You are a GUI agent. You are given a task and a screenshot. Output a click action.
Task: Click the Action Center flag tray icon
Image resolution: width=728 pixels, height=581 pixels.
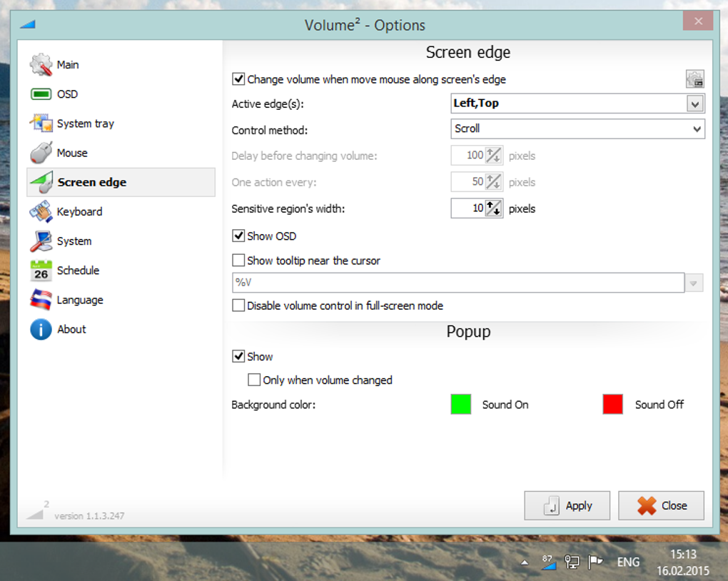coord(595,562)
